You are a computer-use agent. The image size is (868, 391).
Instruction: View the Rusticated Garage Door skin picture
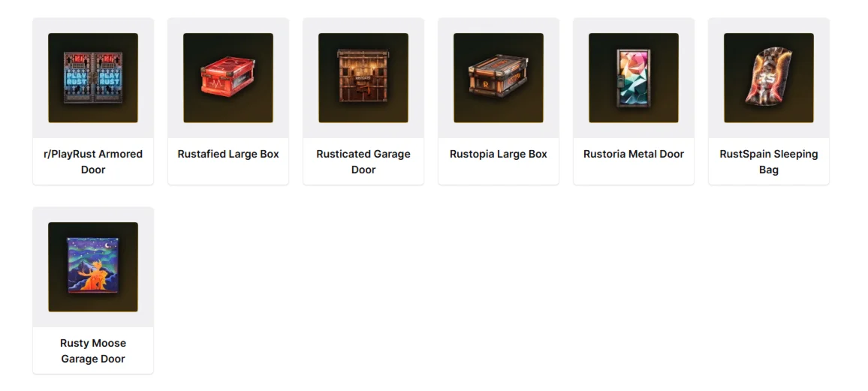pos(363,78)
